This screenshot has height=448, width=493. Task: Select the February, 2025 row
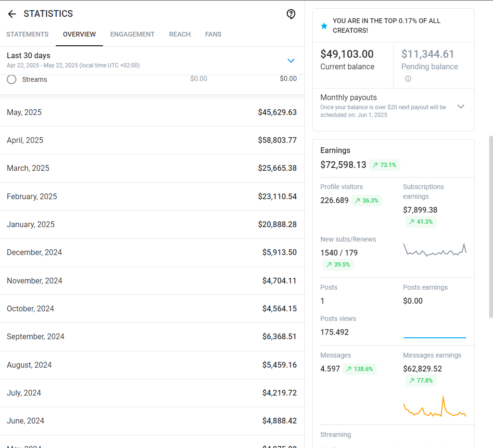(152, 197)
